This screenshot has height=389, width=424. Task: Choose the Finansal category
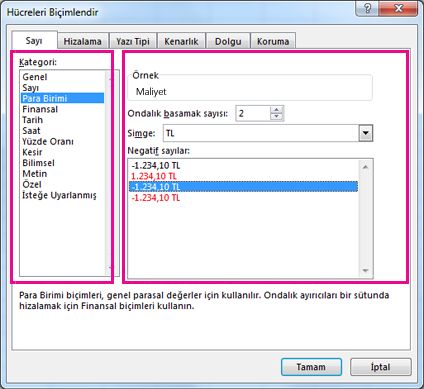(x=63, y=109)
